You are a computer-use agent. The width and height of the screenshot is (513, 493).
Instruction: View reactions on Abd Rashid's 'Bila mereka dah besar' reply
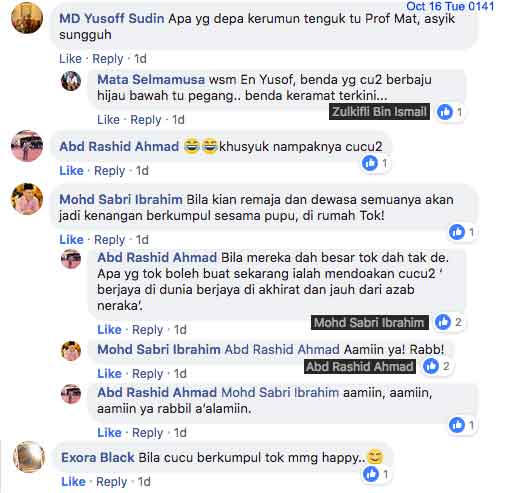click(443, 322)
